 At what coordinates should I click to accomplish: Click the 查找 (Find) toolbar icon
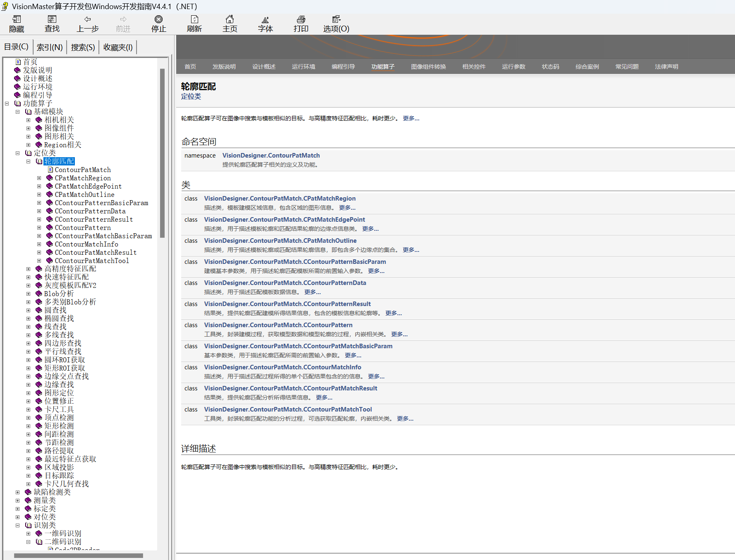(x=52, y=19)
